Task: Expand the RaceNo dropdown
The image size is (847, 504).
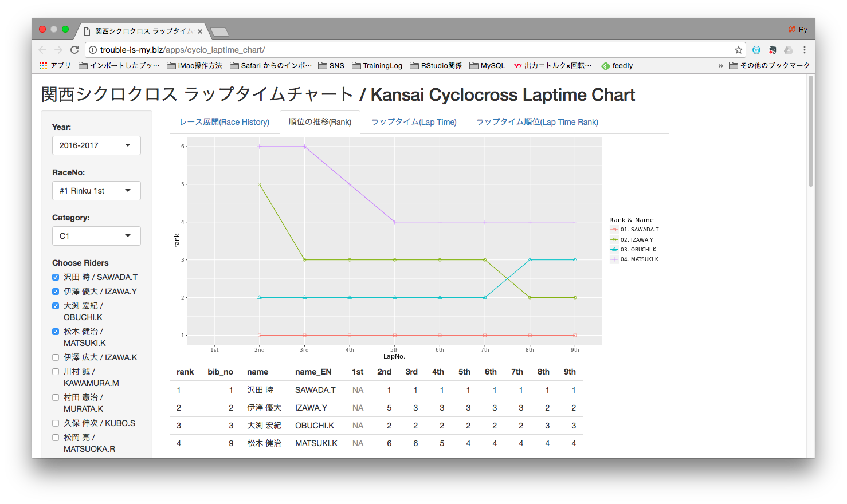Action: (96, 191)
